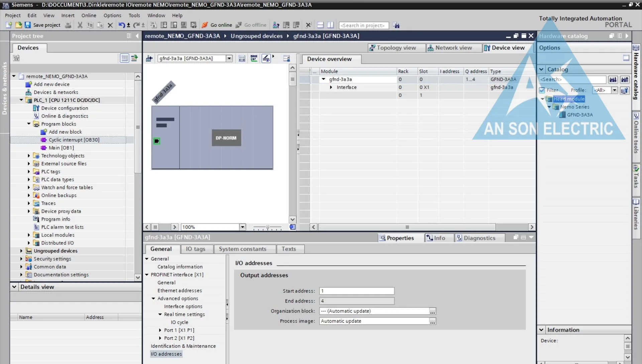Open Device configuration under PLC_1
This screenshot has width=642, height=364.
pyautogui.click(x=65, y=108)
